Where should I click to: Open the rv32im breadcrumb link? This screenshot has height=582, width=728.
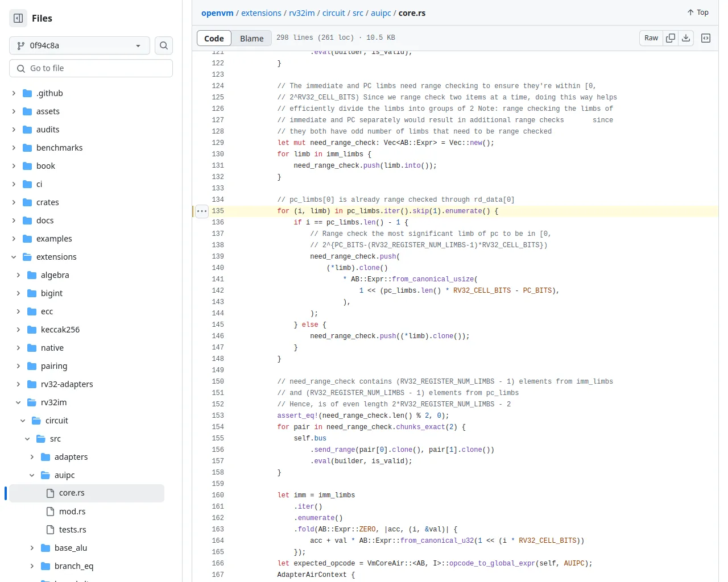302,13
